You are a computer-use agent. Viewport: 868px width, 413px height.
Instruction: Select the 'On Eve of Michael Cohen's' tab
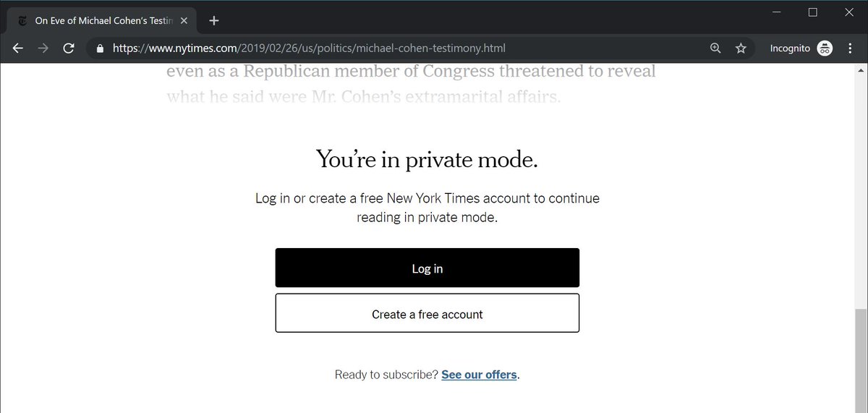101,20
